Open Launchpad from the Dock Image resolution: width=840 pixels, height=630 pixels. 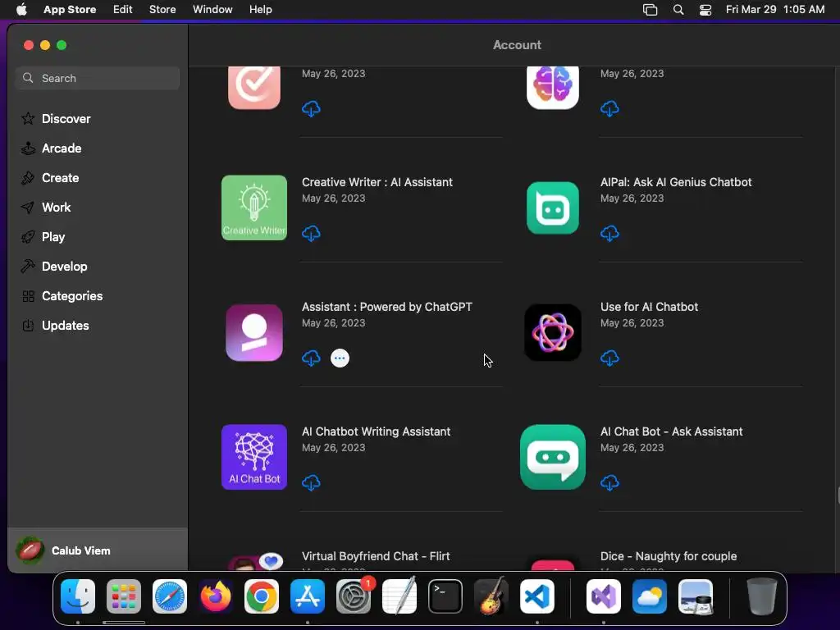tap(124, 596)
